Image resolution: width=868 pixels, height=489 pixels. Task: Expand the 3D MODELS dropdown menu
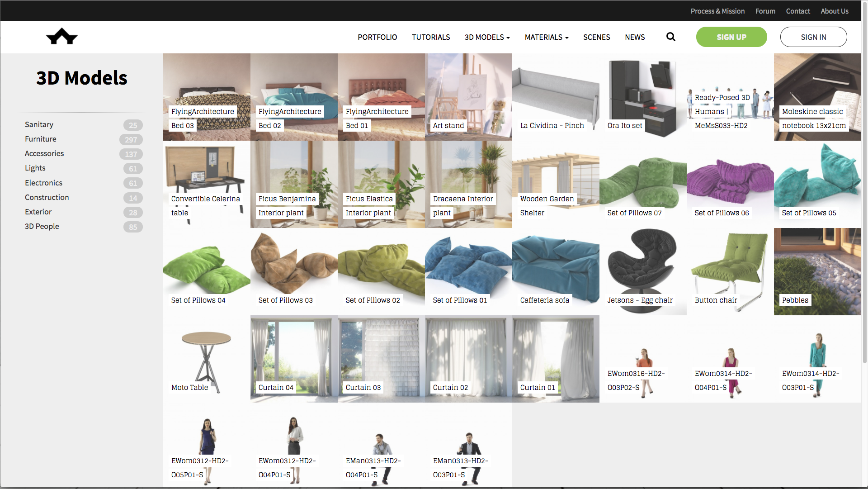[x=487, y=37]
